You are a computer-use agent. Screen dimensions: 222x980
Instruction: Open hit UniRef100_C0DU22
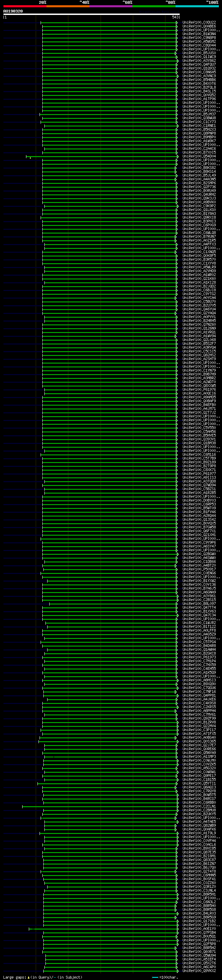(x=199, y=23)
